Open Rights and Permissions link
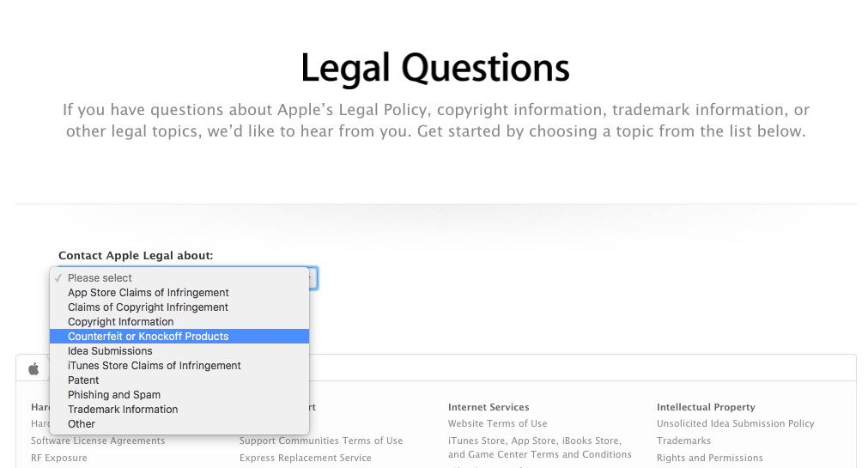 [x=709, y=458]
